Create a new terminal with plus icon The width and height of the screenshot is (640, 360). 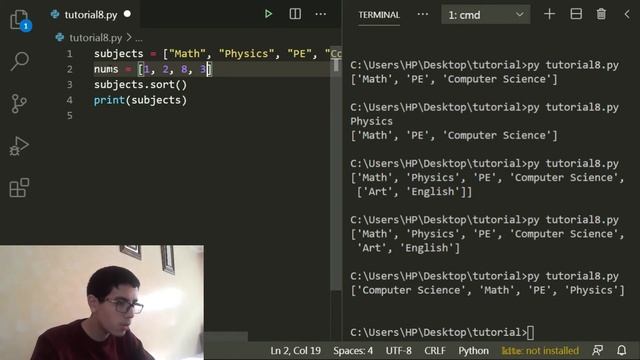[x=549, y=14]
